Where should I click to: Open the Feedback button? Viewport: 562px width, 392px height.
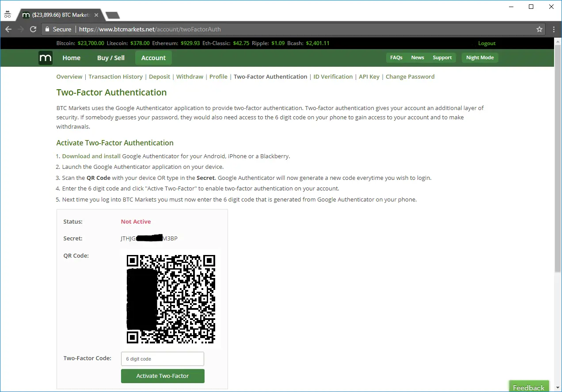click(x=529, y=386)
